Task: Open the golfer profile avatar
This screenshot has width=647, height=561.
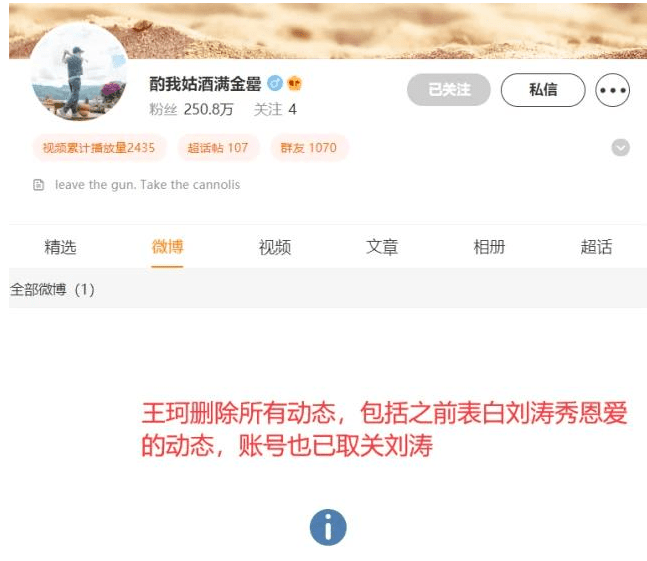Action: [x=79, y=72]
